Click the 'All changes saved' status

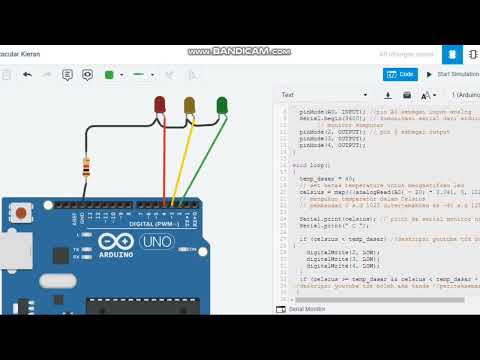(x=406, y=54)
